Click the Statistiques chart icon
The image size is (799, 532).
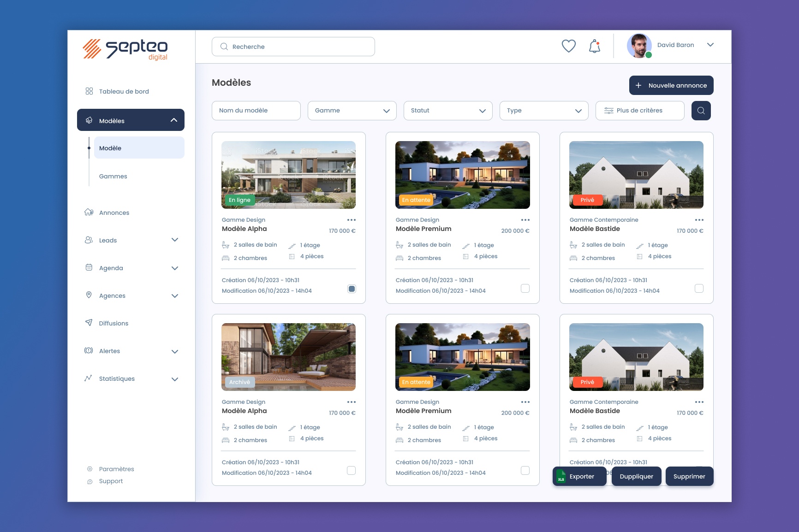(89, 378)
